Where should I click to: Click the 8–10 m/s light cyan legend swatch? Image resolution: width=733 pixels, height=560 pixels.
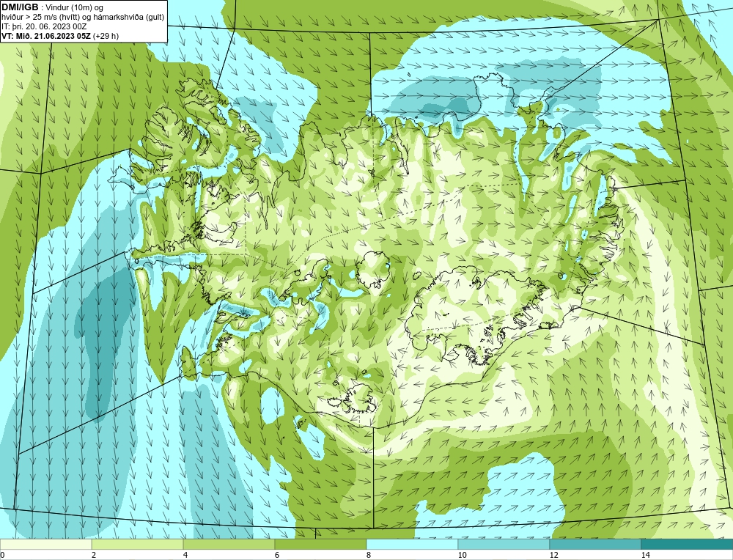coord(412,544)
